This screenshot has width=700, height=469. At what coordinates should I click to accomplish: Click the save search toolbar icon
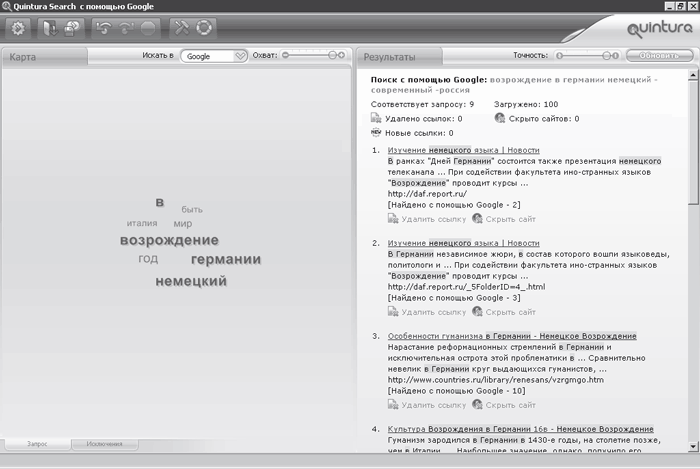[72, 29]
